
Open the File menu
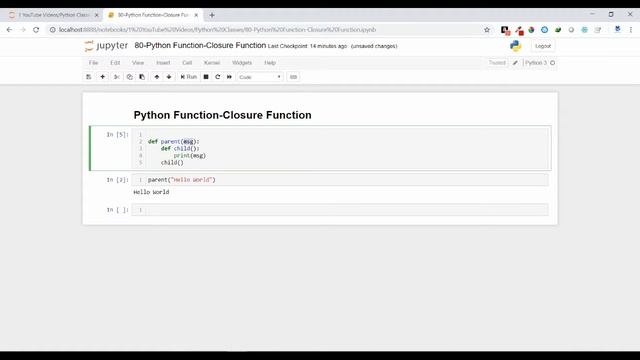[93, 63]
